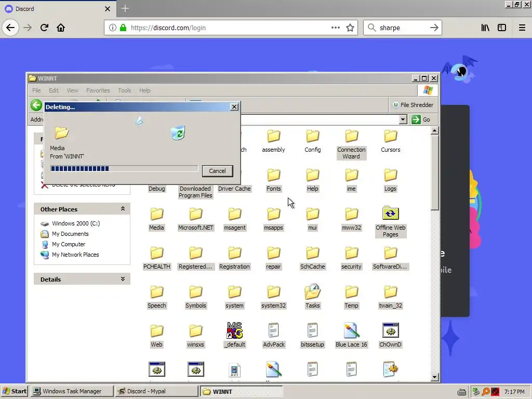Image resolution: width=532 pixels, height=399 pixels.
Task: Select the Cursors folder
Action: click(x=391, y=141)
